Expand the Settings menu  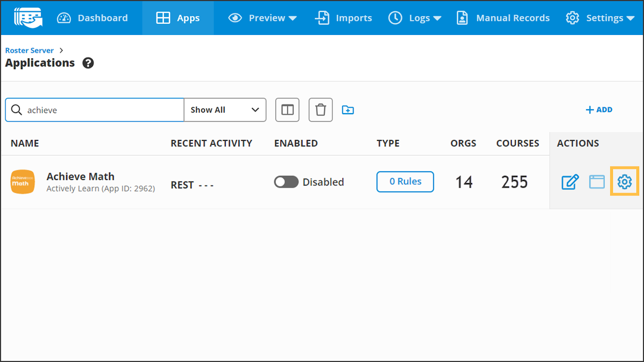pyautogui.click(x=600, y=18)
